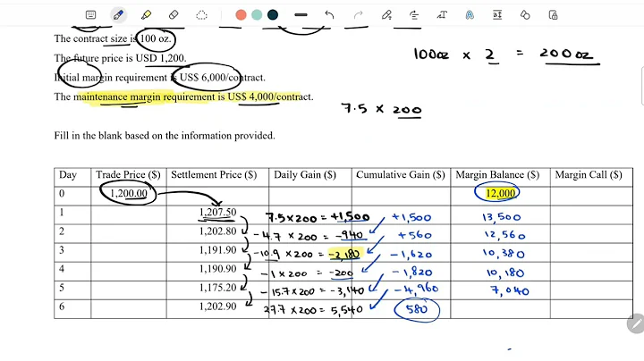
Task: Open the stroke thickness setting
Action: click(x=301, y=15)
